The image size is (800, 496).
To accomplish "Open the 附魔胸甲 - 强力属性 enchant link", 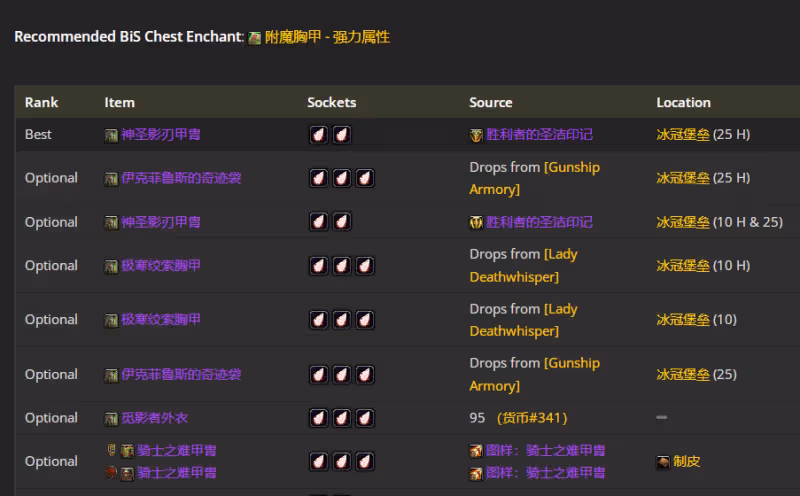I will tap(327, 37).
